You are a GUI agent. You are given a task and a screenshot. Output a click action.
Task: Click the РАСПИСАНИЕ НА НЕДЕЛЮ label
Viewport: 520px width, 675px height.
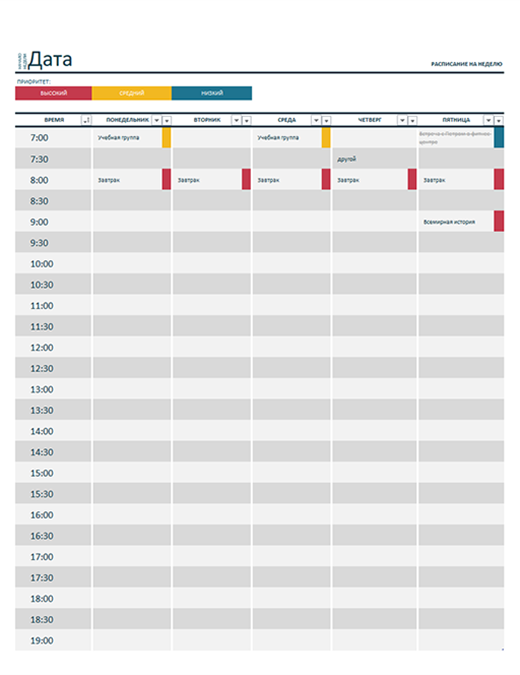[x=467, y=64]
